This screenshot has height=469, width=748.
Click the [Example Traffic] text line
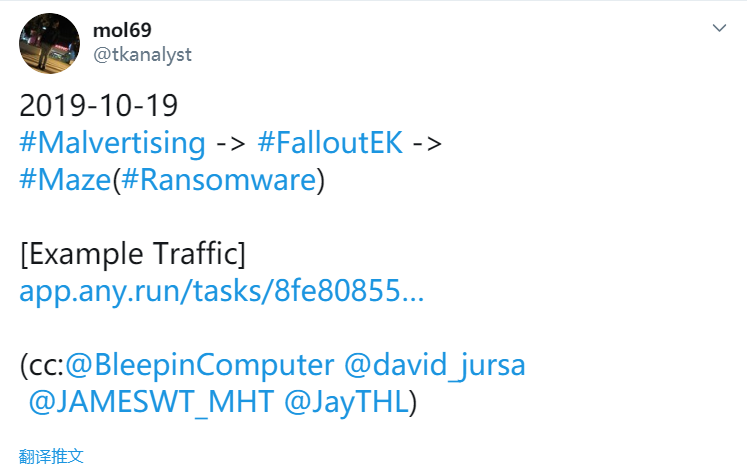(133, 254)
